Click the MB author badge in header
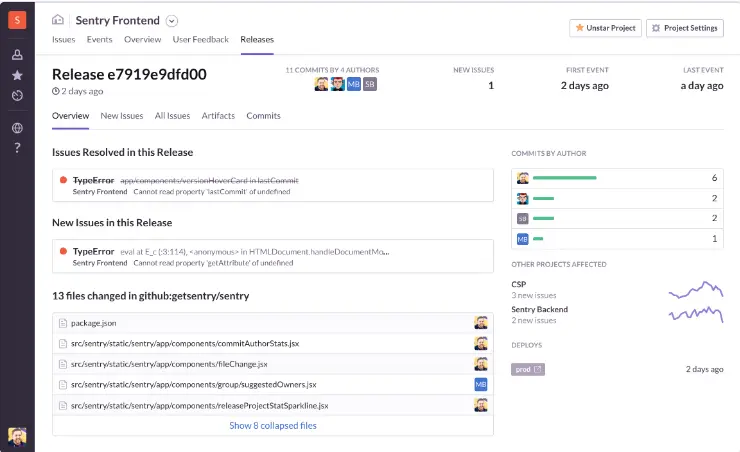Image resolution: width=740 pixels, height=452 pixels. [353, 84]
